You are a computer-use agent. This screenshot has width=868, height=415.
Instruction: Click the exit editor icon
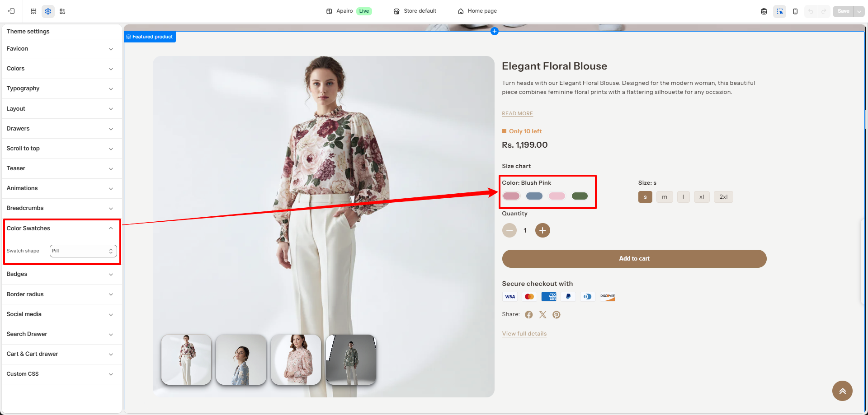click(x=11, y=11)
